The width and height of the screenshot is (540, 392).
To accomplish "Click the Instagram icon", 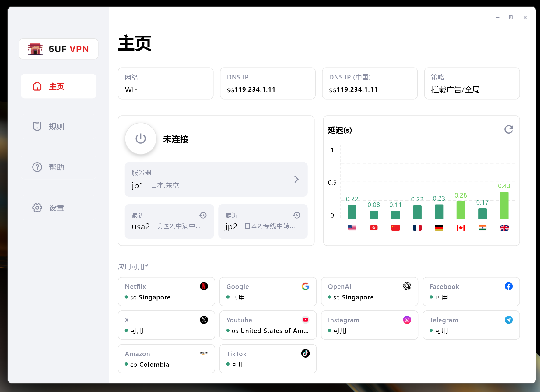I will tap(407, 320).
